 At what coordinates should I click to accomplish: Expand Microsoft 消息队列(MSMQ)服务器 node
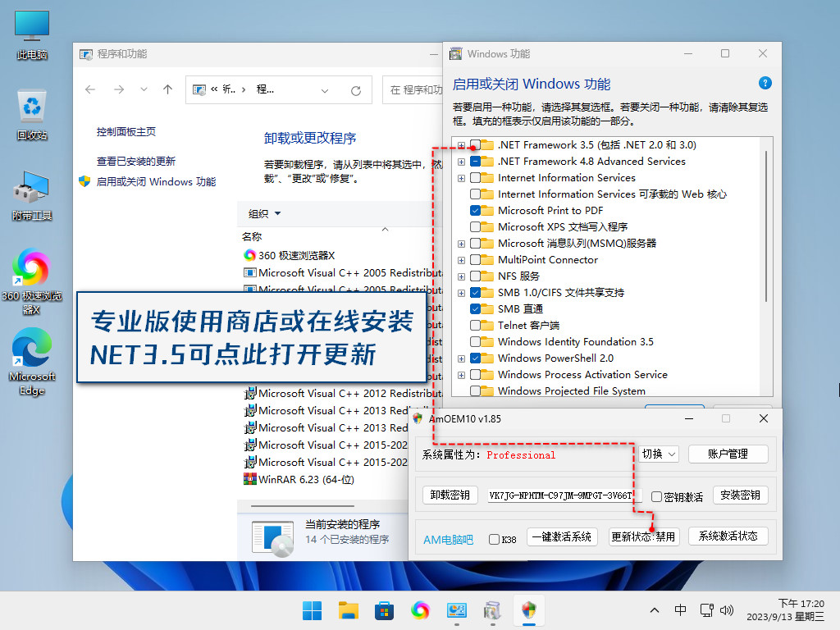click(461, 244)
